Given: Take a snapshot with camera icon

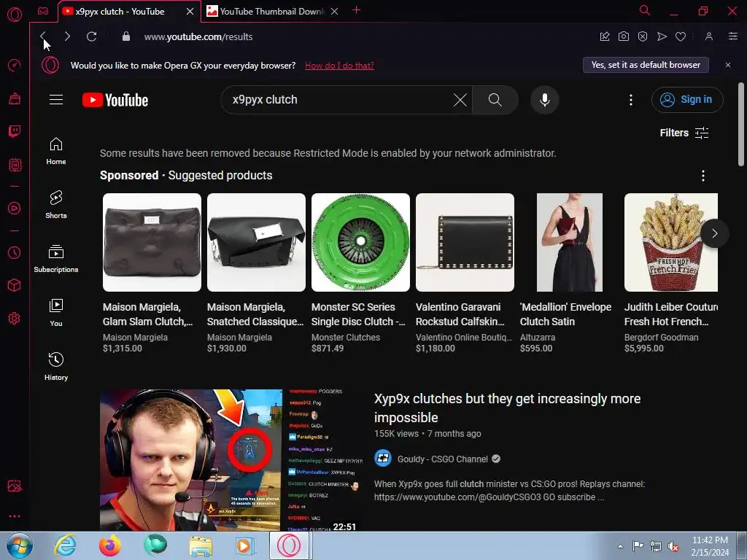Looking at the screenshot, I should click(x=624, y=36).
